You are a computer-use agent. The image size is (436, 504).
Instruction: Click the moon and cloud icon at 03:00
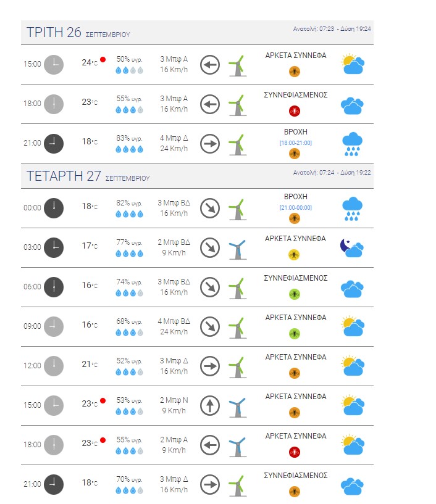click(x=351, y=248)
